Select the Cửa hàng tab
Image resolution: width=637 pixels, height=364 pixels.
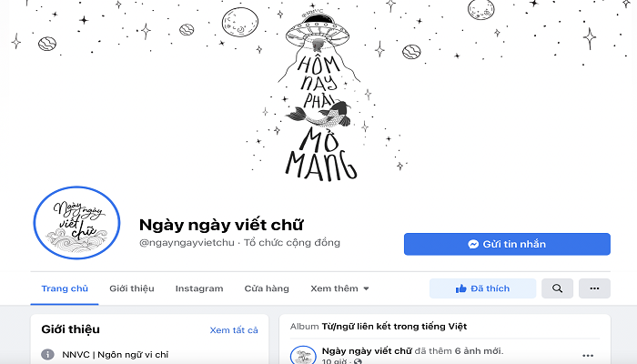coord(267,288)
